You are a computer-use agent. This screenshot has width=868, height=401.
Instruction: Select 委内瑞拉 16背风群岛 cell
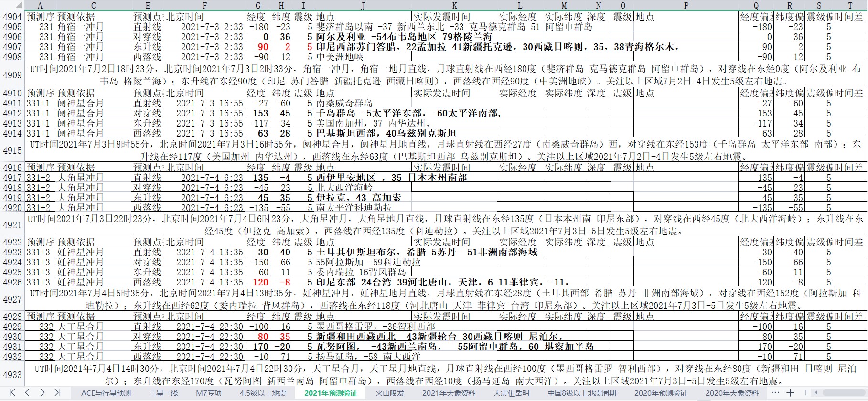pos(363,272)
